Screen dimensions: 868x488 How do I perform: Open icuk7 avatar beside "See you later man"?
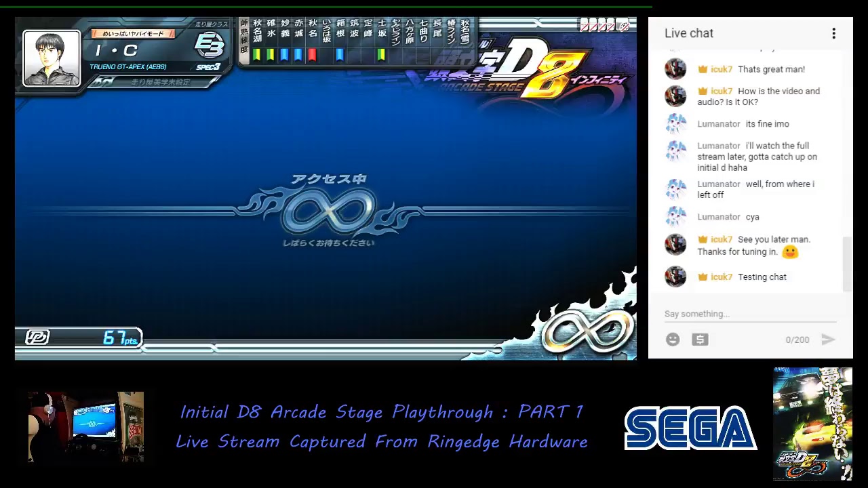[675, 244]
